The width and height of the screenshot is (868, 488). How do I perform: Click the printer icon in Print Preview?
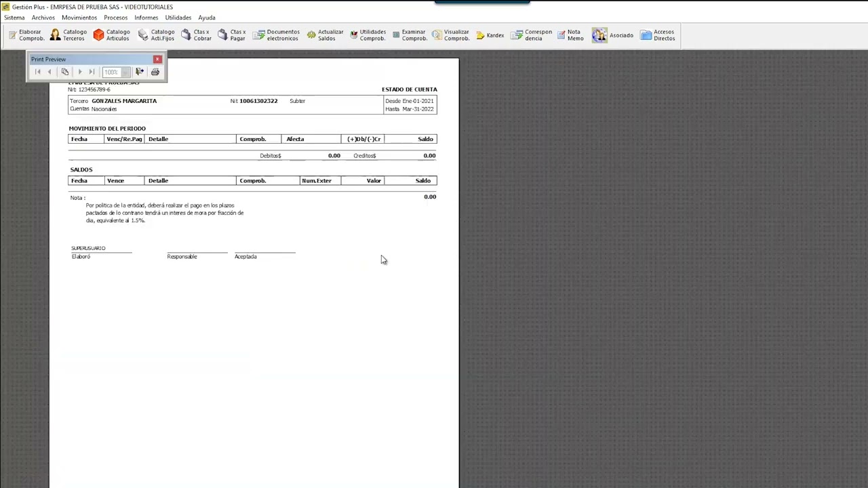tap(155, 72)
